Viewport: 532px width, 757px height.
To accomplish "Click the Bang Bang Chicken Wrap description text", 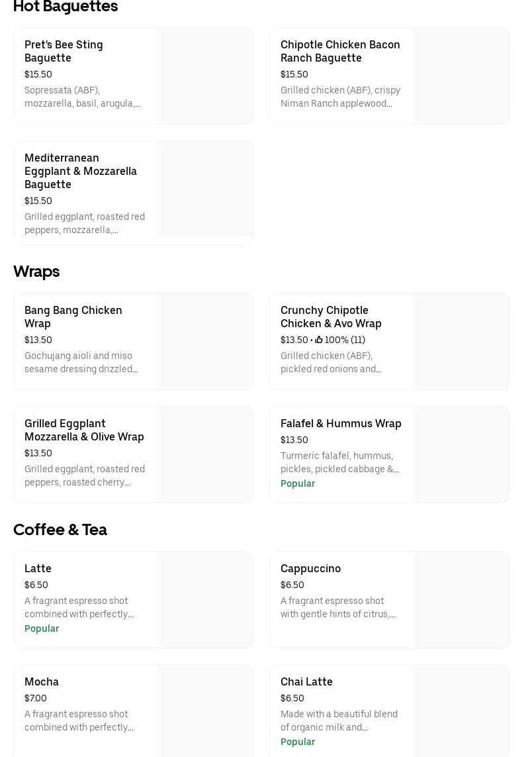I will click(x=81, y=362).
